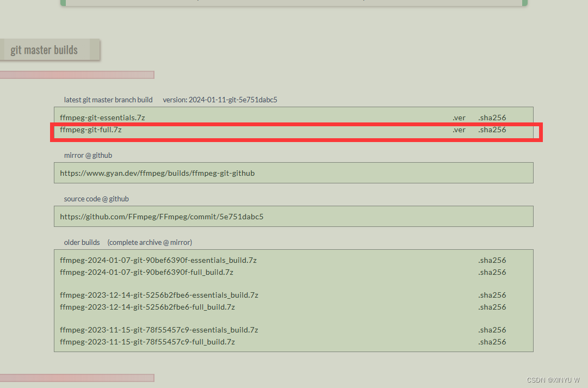Click the version 2024-01-11-git-5e751dabc5 text

point(220,100)
